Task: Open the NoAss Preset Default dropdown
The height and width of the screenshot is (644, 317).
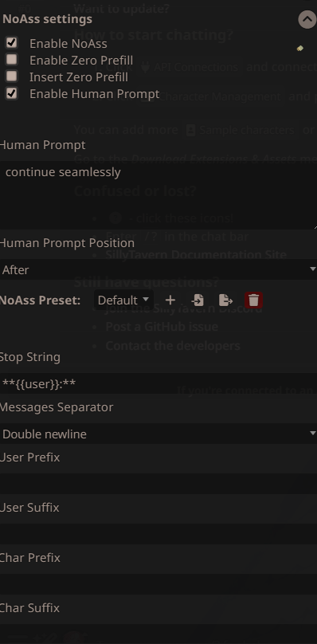Action: [123, 300]
